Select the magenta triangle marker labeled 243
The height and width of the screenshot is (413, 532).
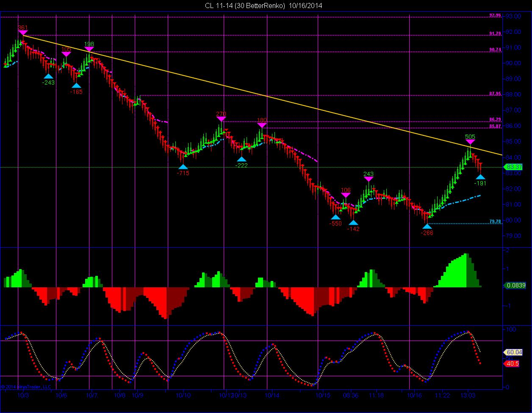point(369,179)
